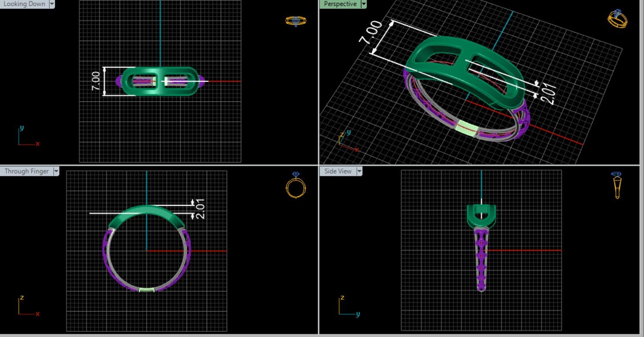This screenshot has width=644, height=337.
Task: Select the 2.01 dimension text in Through Finger view
Action: click(200, 209)
